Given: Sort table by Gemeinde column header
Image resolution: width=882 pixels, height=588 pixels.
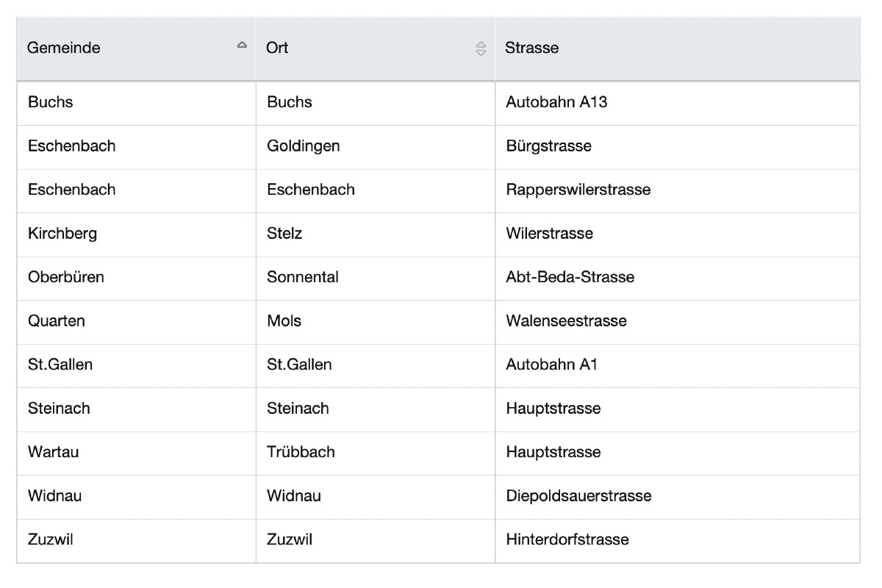Looking at the screenshot, I should click(64, 48).
